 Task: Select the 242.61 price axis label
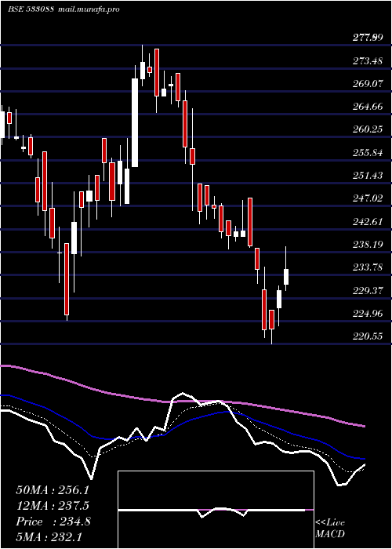[x=368, y=221]
